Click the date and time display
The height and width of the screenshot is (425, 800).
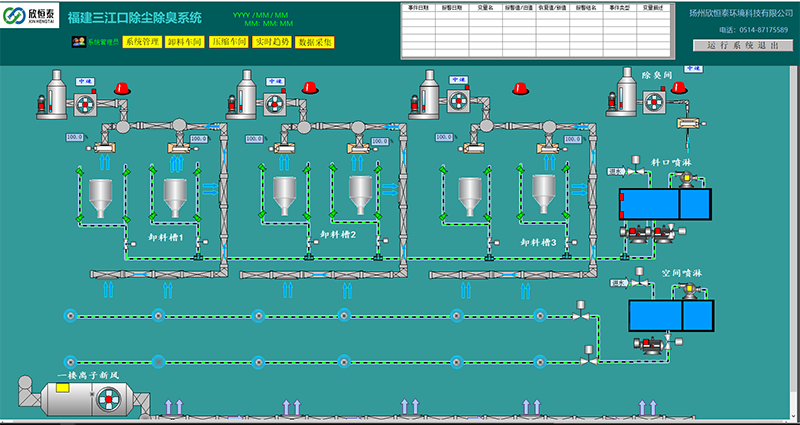(x=264, y=19)
